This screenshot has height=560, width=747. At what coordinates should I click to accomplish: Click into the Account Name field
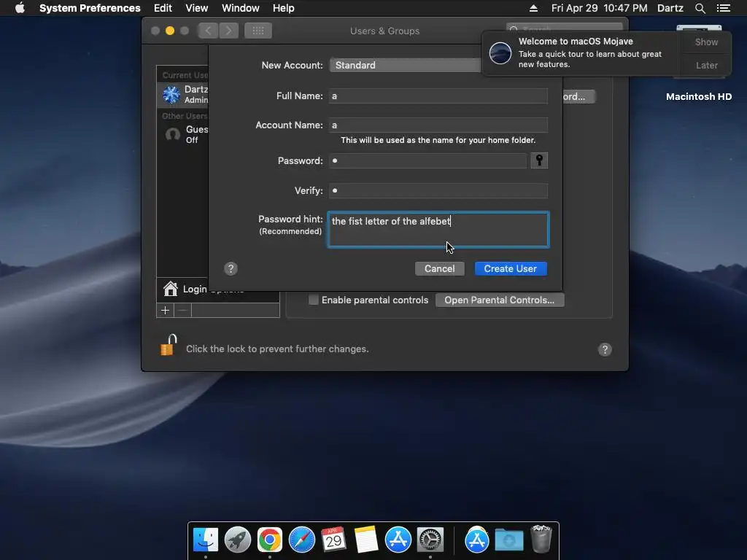438,125
